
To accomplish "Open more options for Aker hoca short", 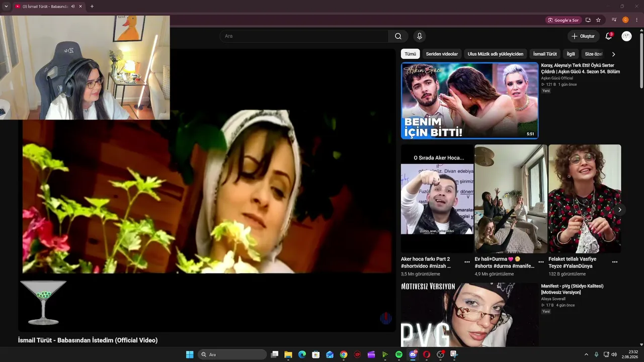I will [x=467, y=262].
